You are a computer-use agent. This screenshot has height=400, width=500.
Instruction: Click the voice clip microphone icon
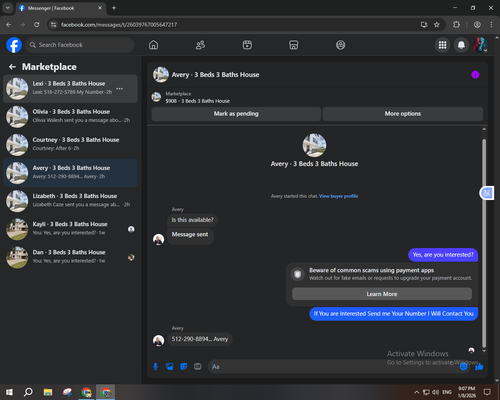tap(155, 367)
